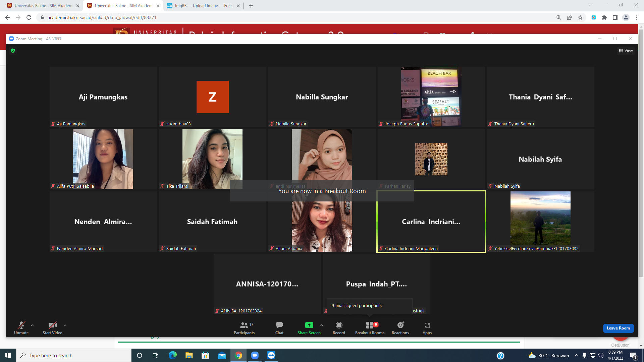The width and height of the screenshot is (644, 362).
Task: Click the Chrome address bar URL
Action: pyautogui.click(x=102, y=17)
